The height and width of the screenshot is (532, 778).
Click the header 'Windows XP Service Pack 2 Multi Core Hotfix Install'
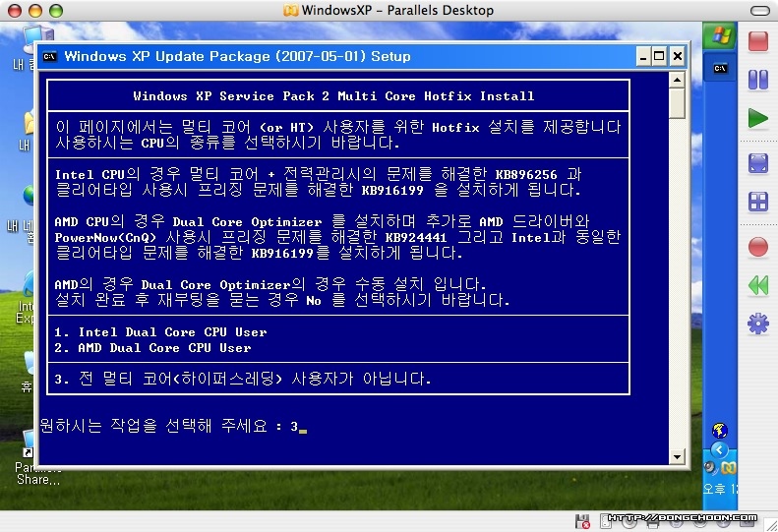[x=333, y=96]
